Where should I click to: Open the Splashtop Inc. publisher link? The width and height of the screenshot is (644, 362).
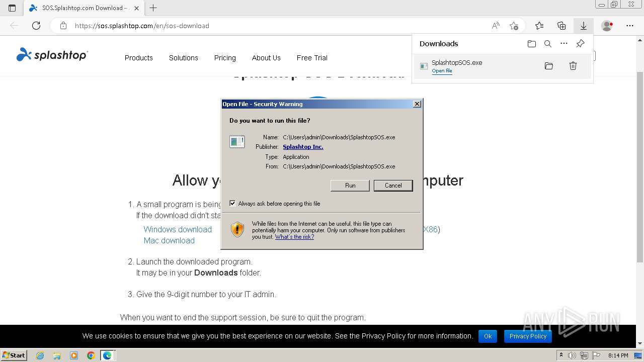(x=303, y=147)
